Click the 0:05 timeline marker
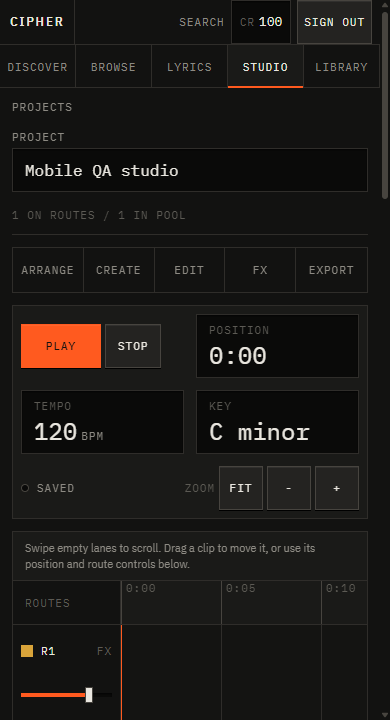Viewport: 390px width, 720px height. pos(241,588)
